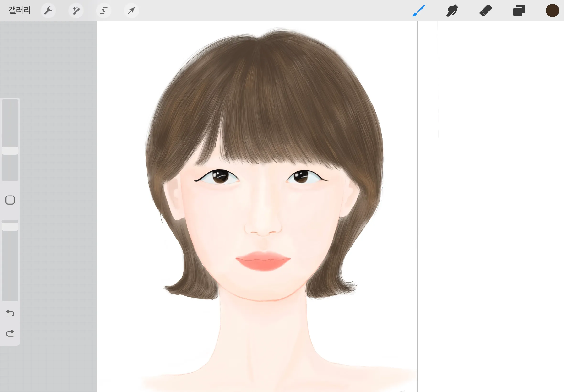Open the 갤러리 gallery
Viewport: 564px width, 392px height.
pos(20,11)
